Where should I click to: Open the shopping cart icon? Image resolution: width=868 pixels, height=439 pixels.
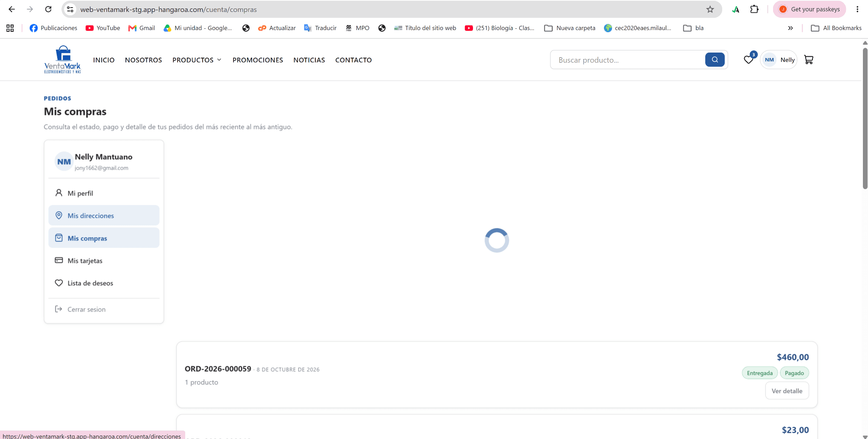809,60
